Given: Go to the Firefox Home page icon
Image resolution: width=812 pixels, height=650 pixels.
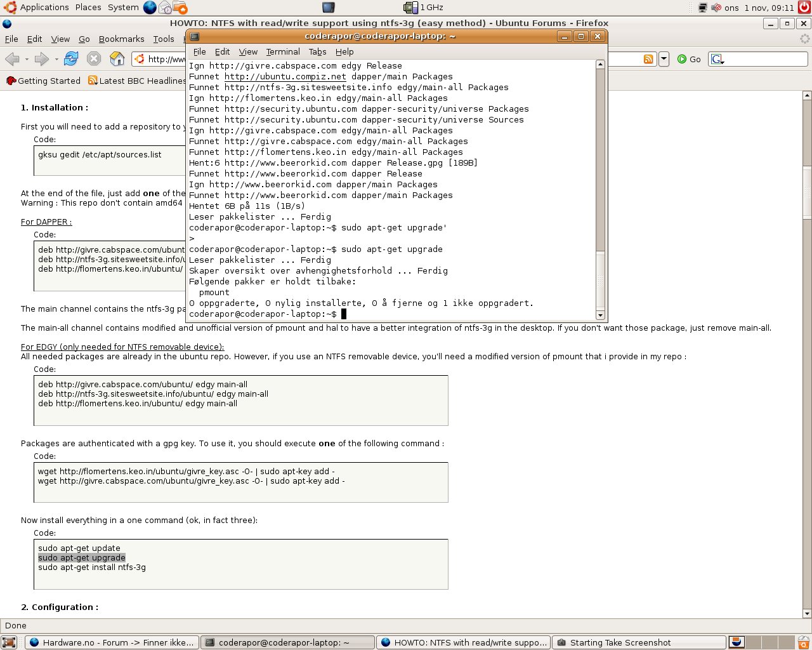Looking at the screenshot, I should [117, 59].
